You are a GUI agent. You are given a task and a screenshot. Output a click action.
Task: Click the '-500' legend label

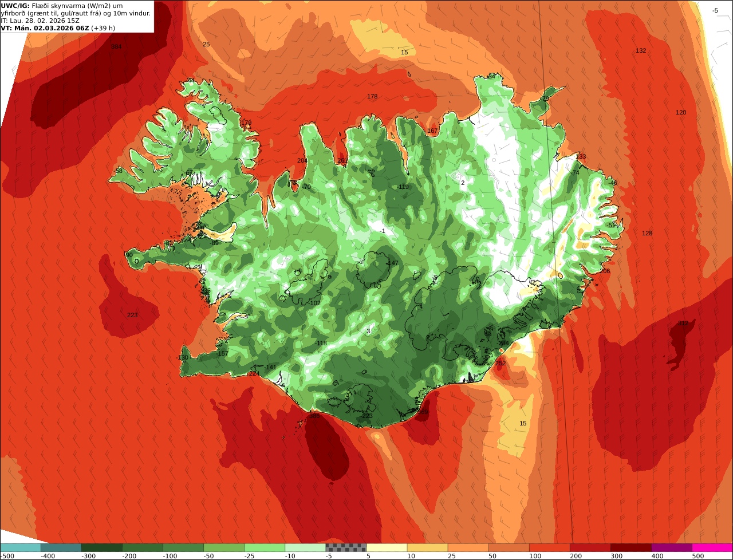point(7,555)
